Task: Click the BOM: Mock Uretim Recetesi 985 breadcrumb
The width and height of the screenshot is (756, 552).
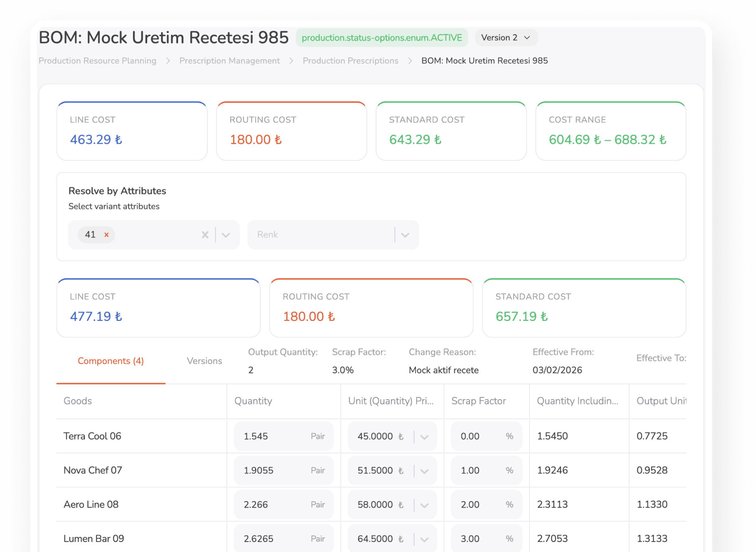Action: pyautogui.click(x=484, y=61)
